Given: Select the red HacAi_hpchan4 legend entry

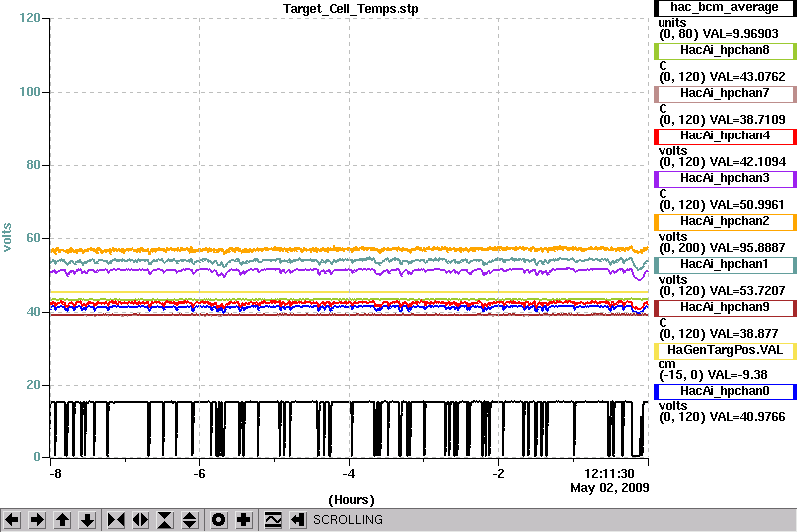Looking at the screenshot, I should (725, 136).
